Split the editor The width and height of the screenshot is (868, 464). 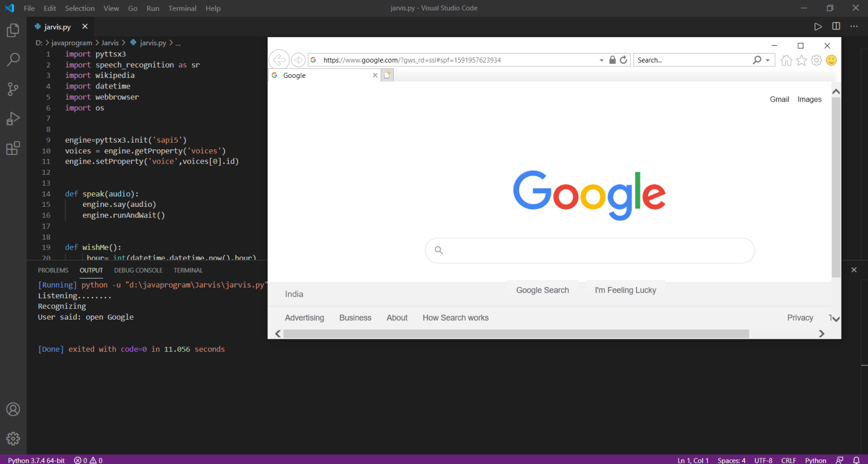pos(835,26)
